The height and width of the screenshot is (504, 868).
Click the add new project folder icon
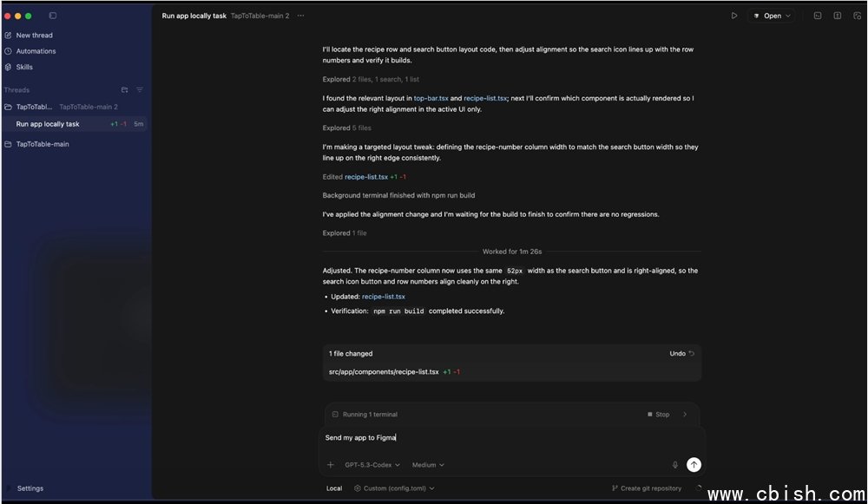[125, 90]
